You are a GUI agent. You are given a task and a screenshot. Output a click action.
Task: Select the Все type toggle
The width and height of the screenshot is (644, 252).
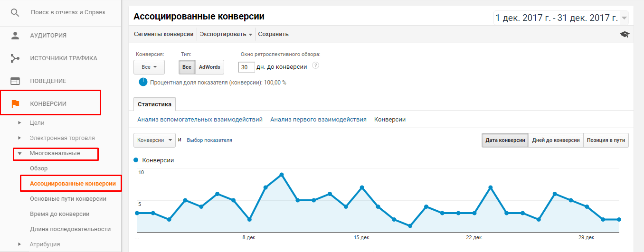[187, 67]
